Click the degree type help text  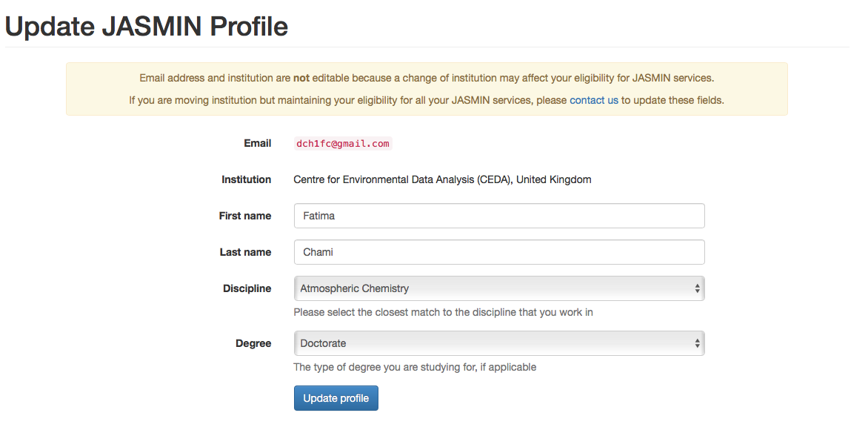point(415,367)
